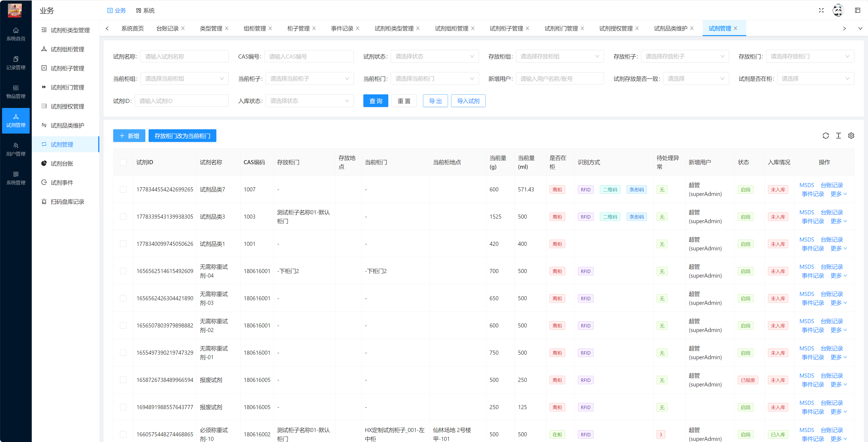Check the row for 无需称重试剂-03

pos(123,298)
